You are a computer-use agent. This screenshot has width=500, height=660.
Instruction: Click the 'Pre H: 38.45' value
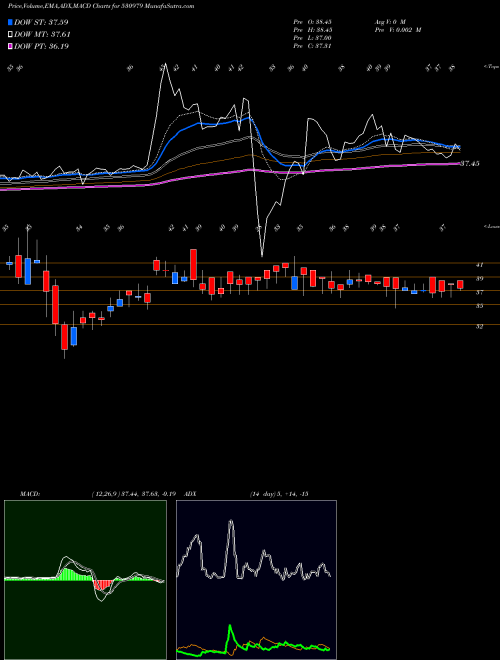(313, 29)
